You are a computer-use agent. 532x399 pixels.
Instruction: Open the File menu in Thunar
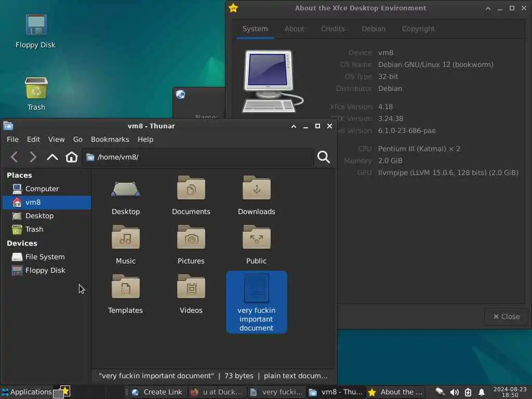coord(12,139)
